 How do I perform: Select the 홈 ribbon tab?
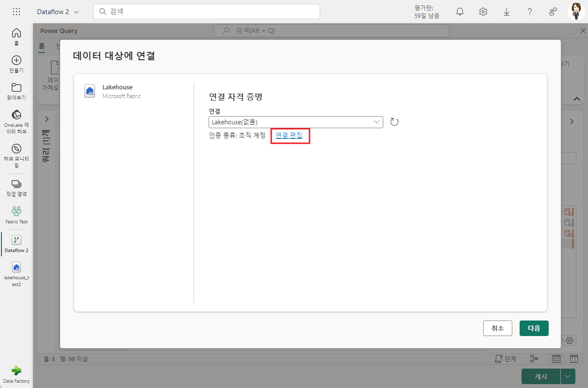click(42, 46)
